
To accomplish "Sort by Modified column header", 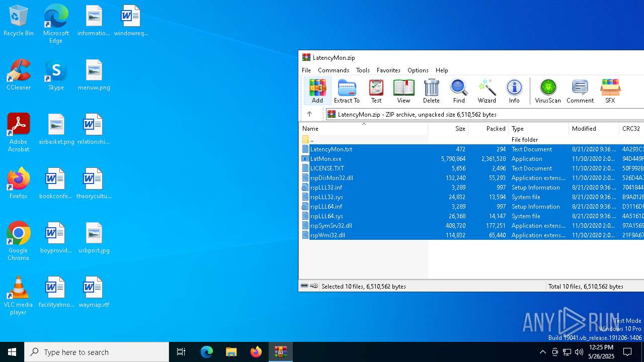I will 594,129.
